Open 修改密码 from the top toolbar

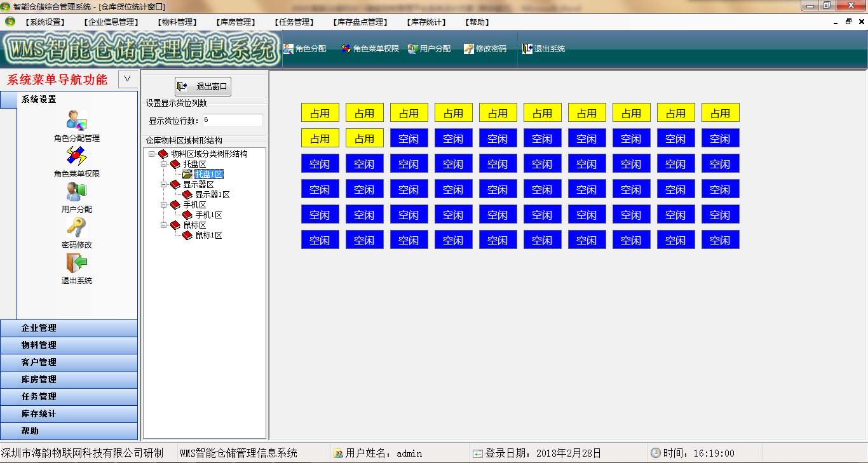(x=485, y=49)
